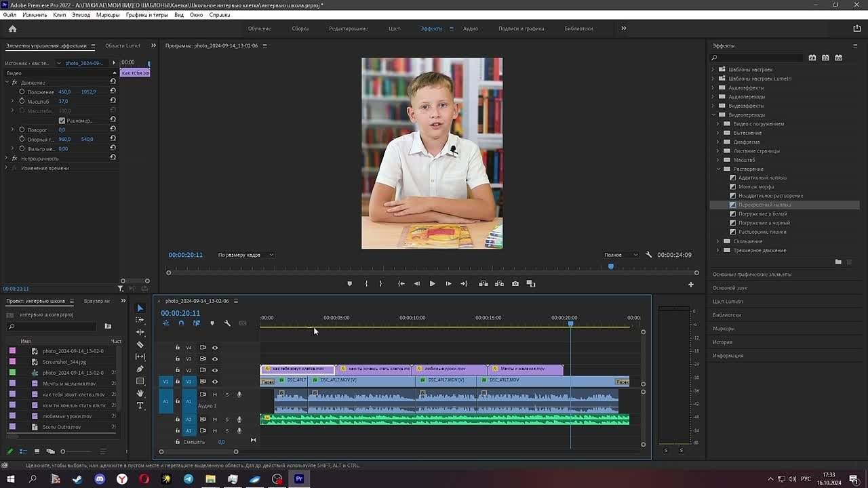Mute audio track A2 with the M button

pos(215,419)
